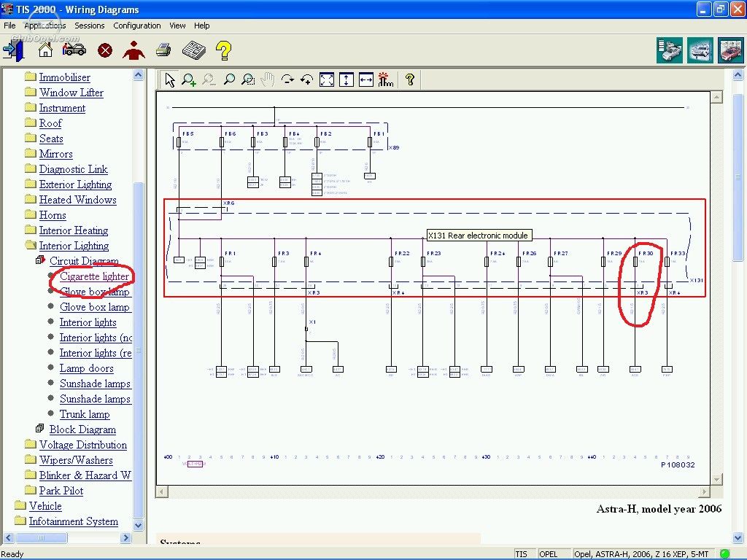Open the Diagnostic Link folder link
This screenshot has height=560, width=747.
coord(74,169)
